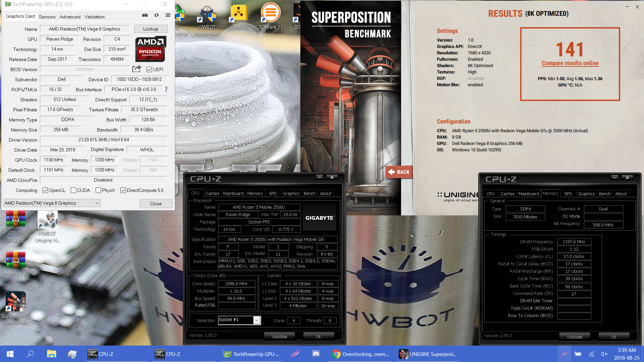
Task: Click the bus interface question mark
Action: coord(166,89)
